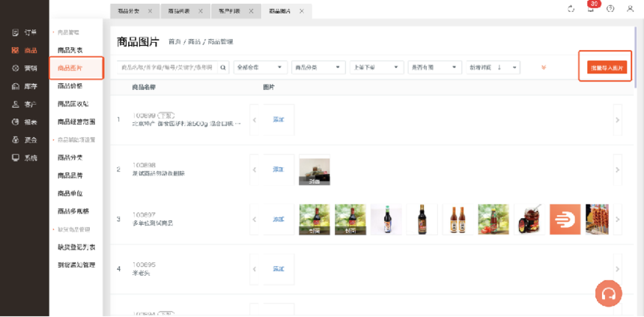Screen dimensions: 644x317
Task: Click the search magnifier icon in product search
Action: pyautogui.click(x=224, y=67)
